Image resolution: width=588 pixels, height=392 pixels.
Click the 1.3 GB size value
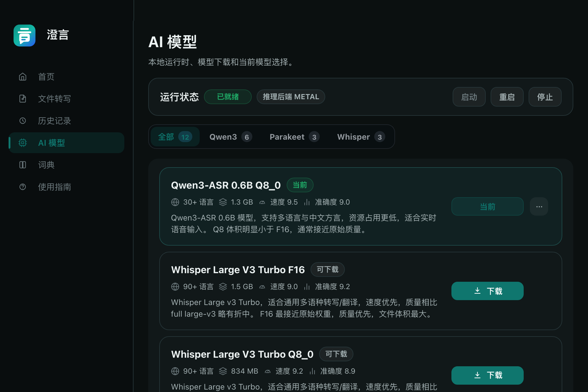pyautogui.click(x=242, y=202)
